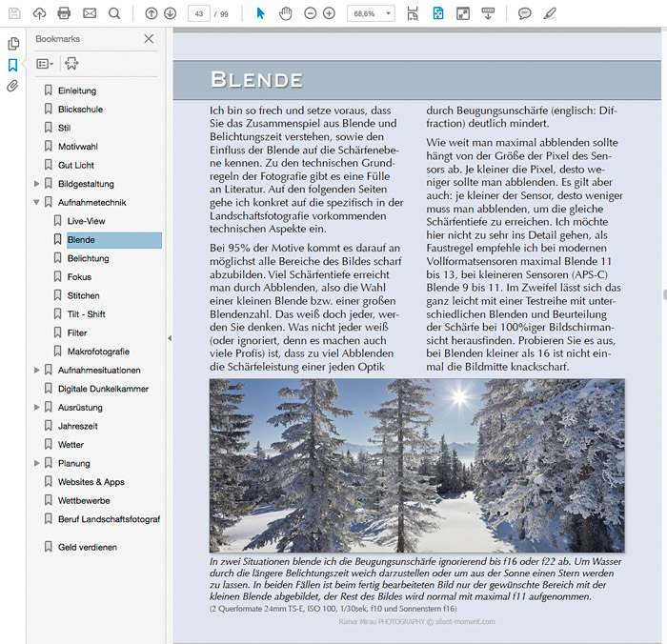667x644 pixels.
Task: Open the Websites & Apps bookmark
Action: click(91, 482)
